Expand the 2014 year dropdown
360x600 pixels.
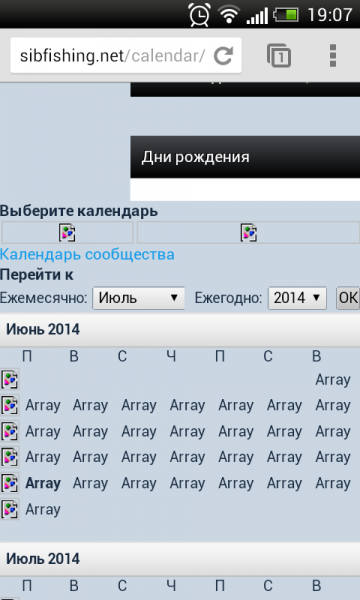(x=297, y=298)
